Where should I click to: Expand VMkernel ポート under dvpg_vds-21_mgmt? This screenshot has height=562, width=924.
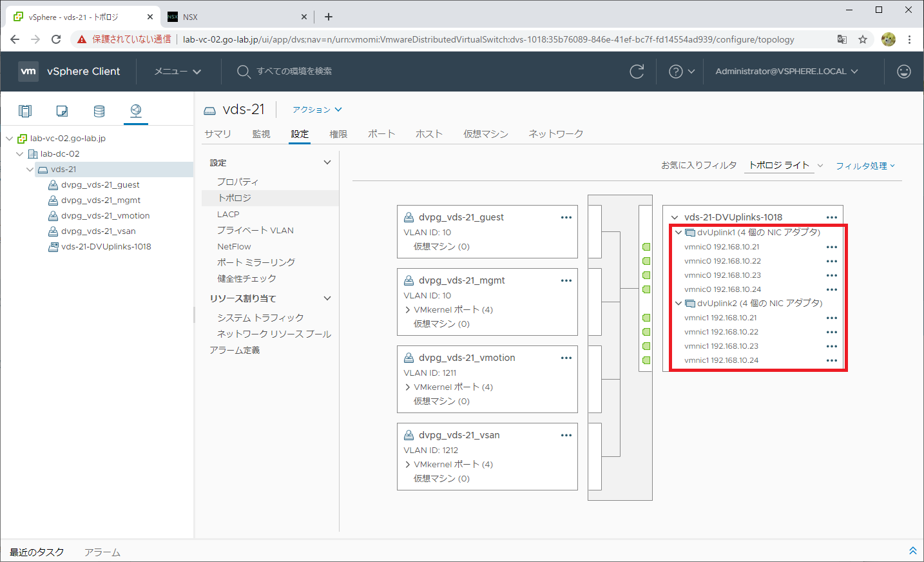408,310
